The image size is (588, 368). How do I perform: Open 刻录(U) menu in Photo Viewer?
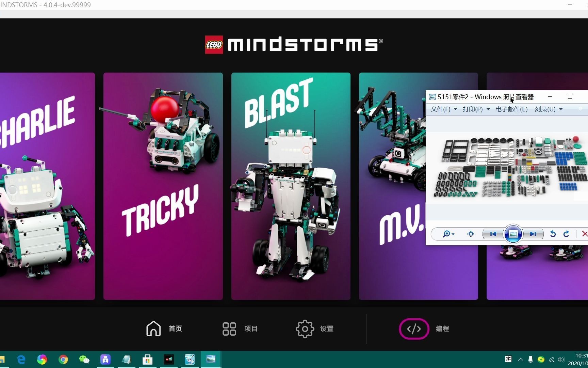click(545, 109)
